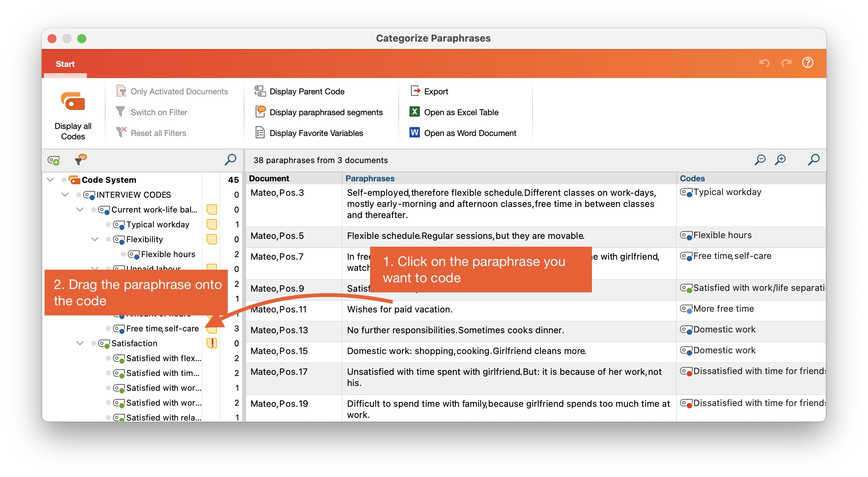
Task: Click the exclamation memo icon next to Satisfaction
Action: 212,343
